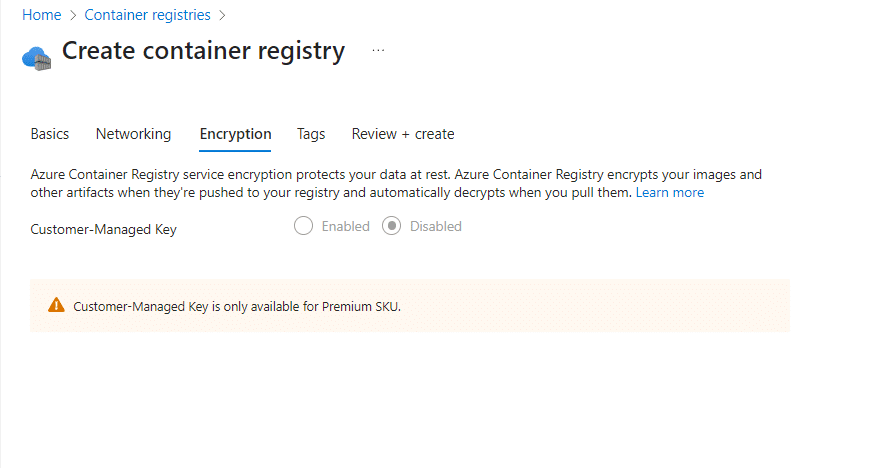This screenshot has height=468, width=880.
Task: Click the 'Enabled' option label text
Action: pos(345,226)
